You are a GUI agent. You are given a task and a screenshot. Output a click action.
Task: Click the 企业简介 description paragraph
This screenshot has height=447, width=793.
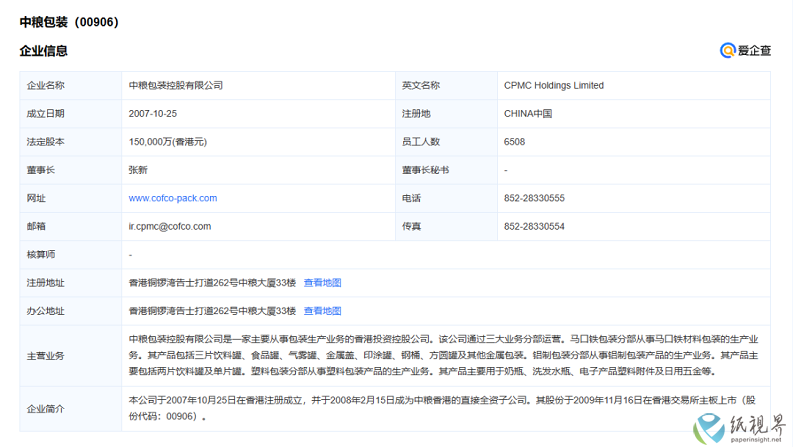tap(442, 409)
